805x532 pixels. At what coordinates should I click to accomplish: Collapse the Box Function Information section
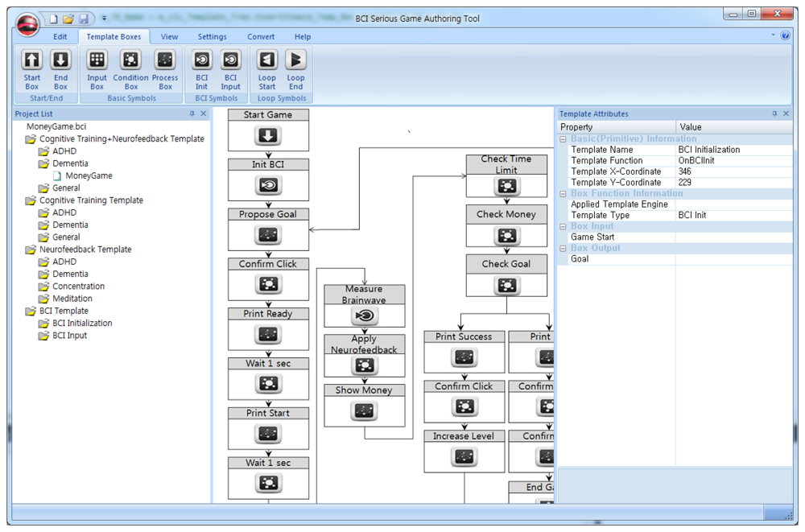[563, 193]
